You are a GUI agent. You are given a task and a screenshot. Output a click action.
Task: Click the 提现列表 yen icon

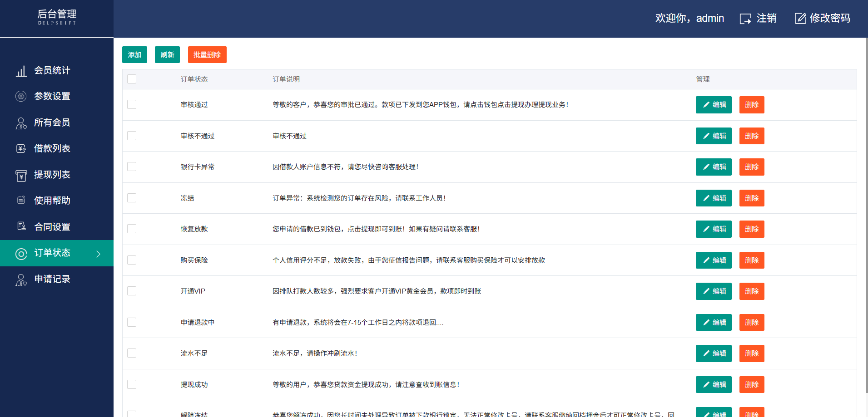(21, 176)
